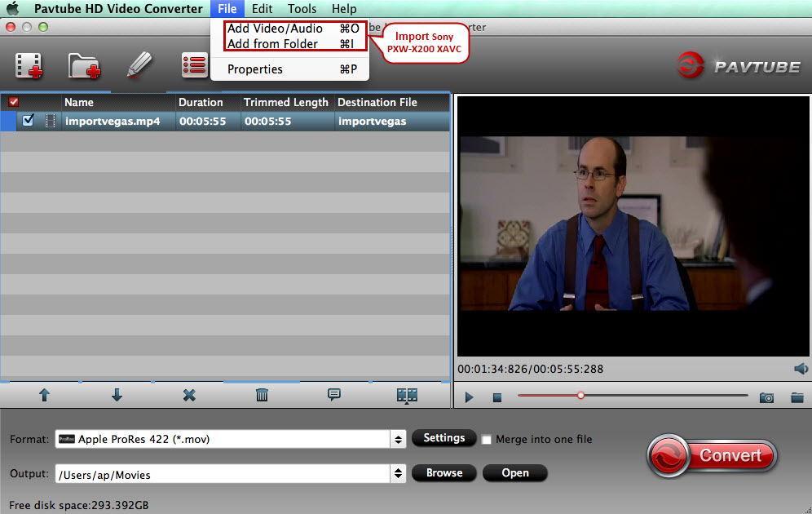Choose Add from Folder menu entry

(x=293, y=43)
